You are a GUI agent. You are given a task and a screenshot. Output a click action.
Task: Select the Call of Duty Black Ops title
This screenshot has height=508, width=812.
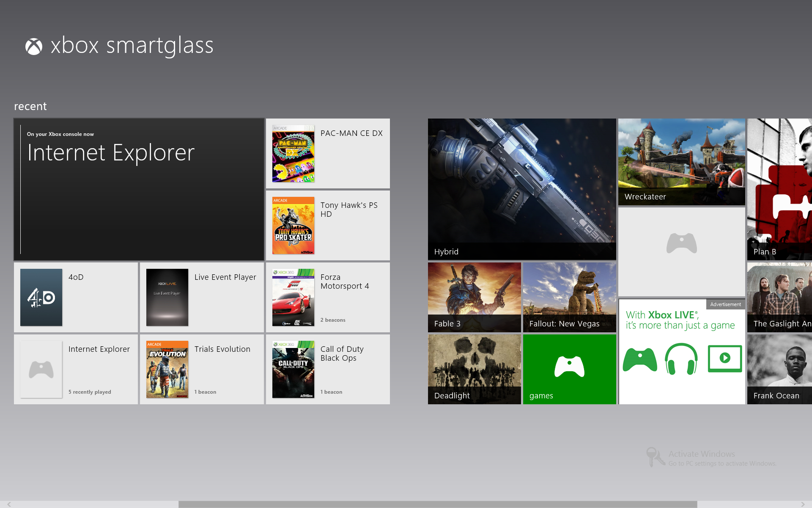click(342, 353)
